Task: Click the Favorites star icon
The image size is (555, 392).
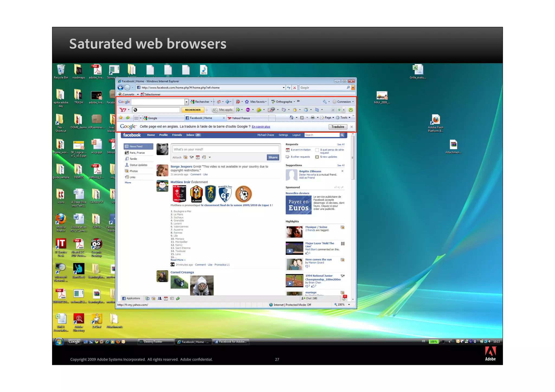Action: click(121, 118)
